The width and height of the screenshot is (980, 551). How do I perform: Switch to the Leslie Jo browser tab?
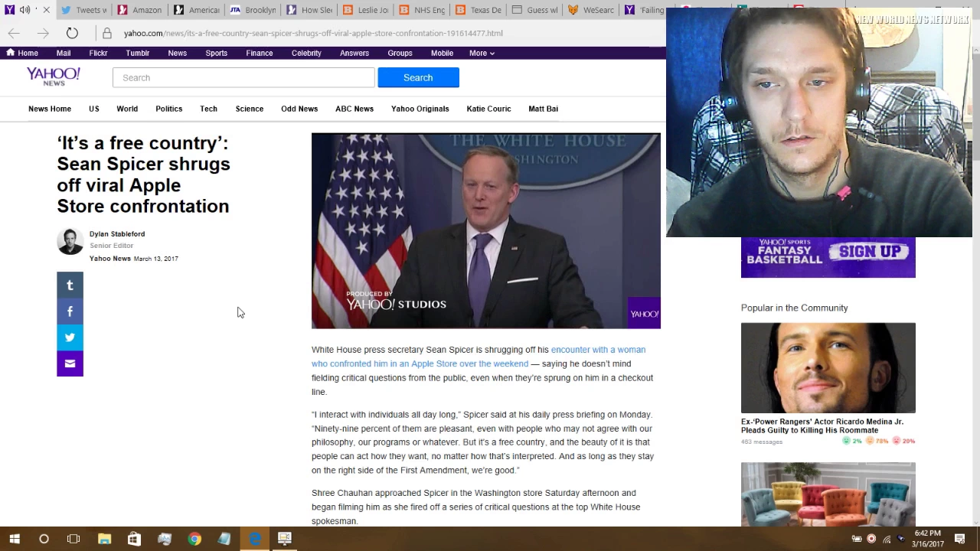(x=365, y=10)
